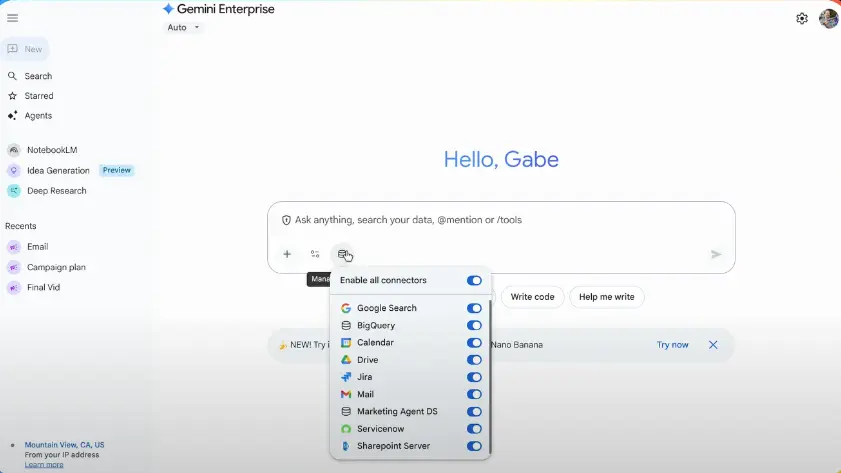Start a New chat
The width and height of the screenshot is (841, 473).
point(25,49)
